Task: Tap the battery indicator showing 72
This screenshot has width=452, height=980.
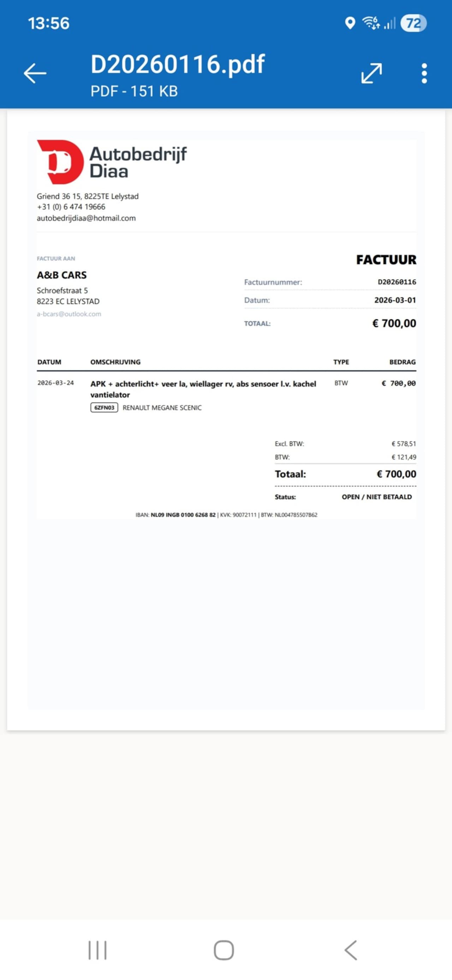Action: [414, 23]
